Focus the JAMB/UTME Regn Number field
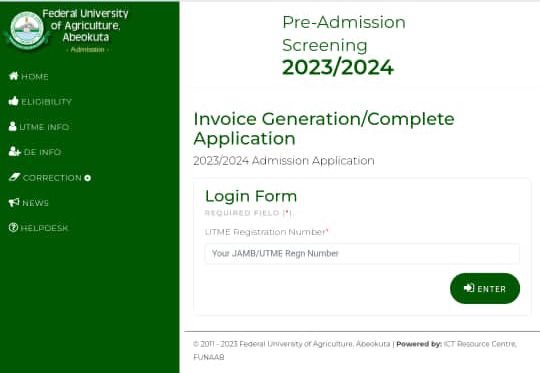 pyautogui.click(x=362, y=253)
